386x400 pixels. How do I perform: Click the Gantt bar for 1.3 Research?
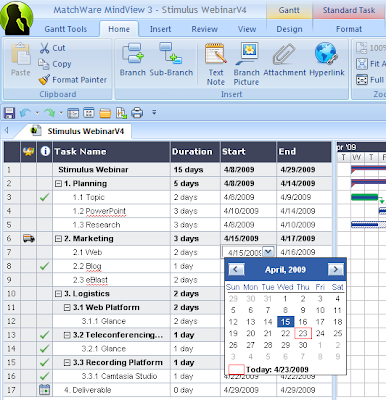pyautogui.click(x=368, y=225)
